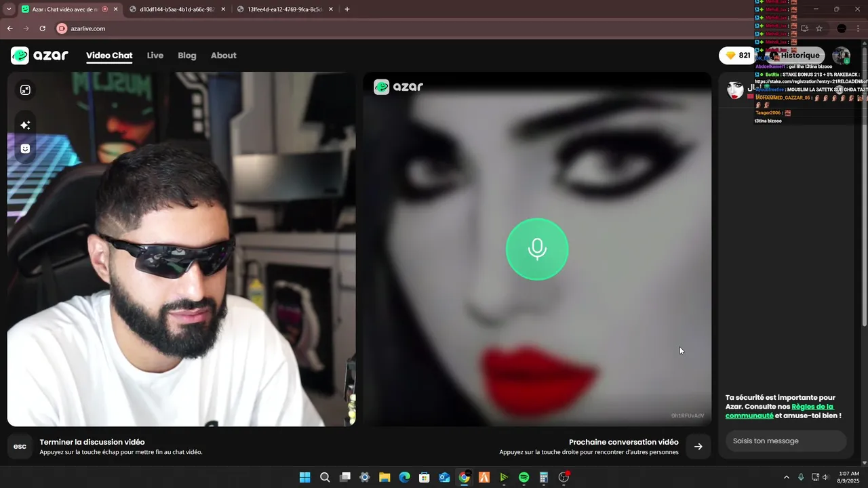Viewport: 868px width, 488px height.
Task: Bookmark this page with star icon
Action: pyautogui.click(x=819, y=28)
